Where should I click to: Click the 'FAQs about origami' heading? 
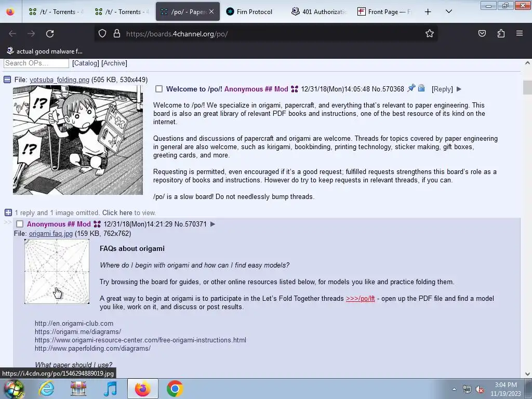tap(132, 248)
